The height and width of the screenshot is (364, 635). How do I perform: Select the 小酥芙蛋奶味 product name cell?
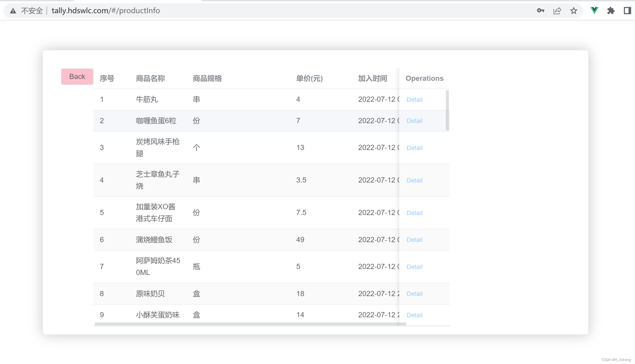pyautogui.click(x=158, y=315)
